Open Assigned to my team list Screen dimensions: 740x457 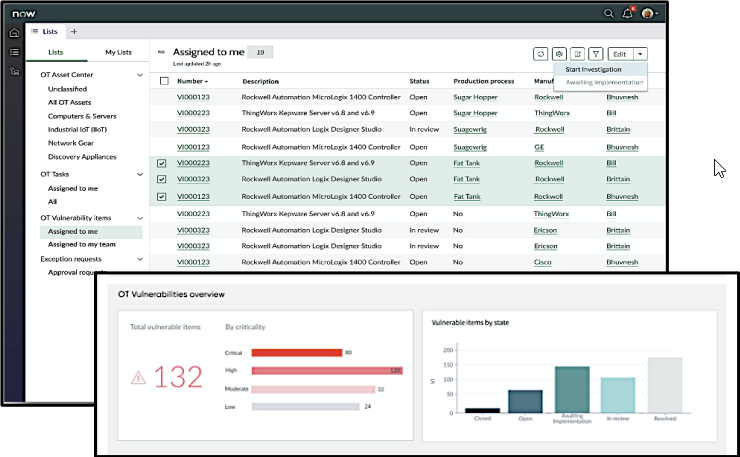[82, 245]
